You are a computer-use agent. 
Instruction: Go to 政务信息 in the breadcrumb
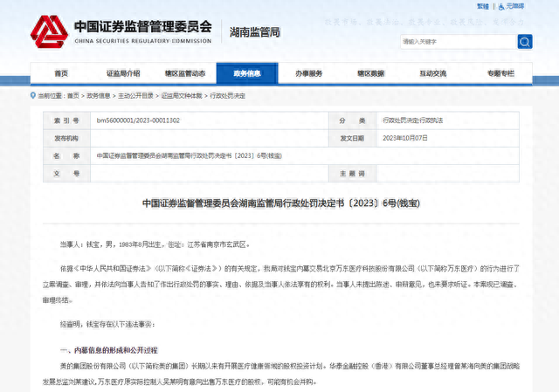(99, 95)
